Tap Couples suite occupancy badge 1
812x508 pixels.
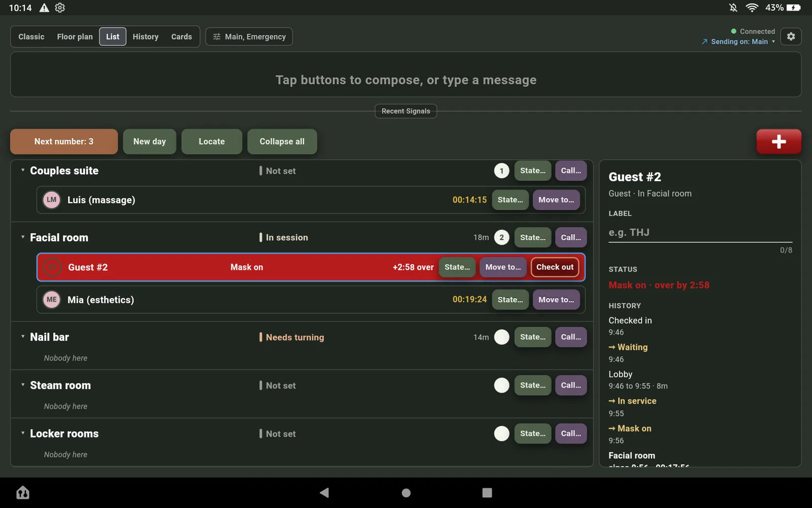(501, 171)
